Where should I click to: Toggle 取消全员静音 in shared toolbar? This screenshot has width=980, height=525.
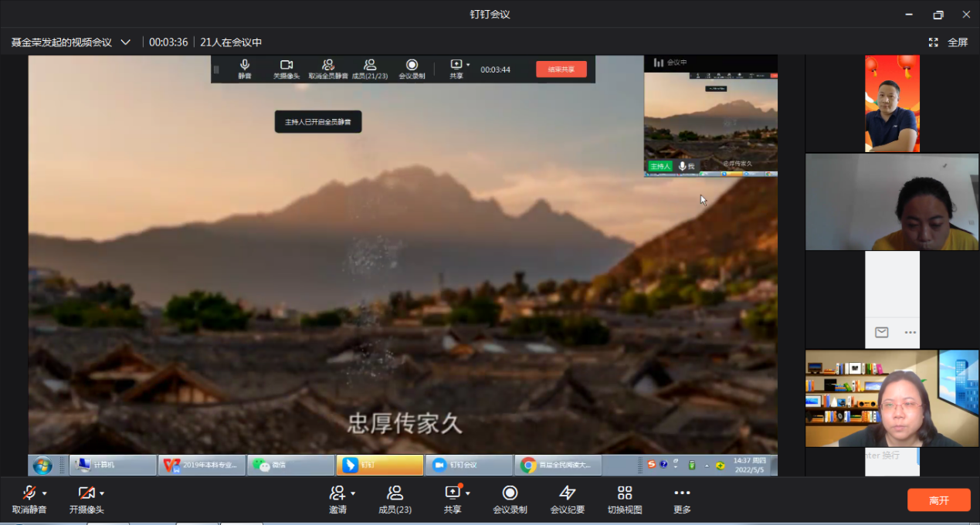coord(328,69)
